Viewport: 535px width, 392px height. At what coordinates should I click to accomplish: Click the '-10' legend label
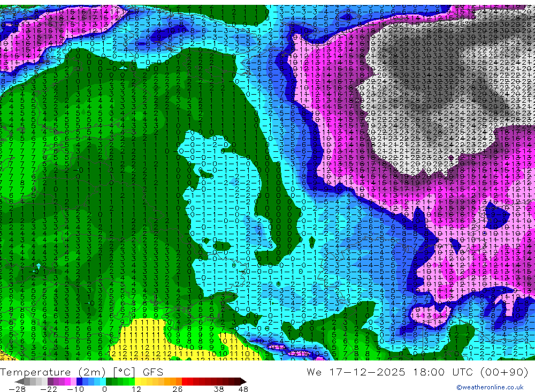tap(75, 389)
